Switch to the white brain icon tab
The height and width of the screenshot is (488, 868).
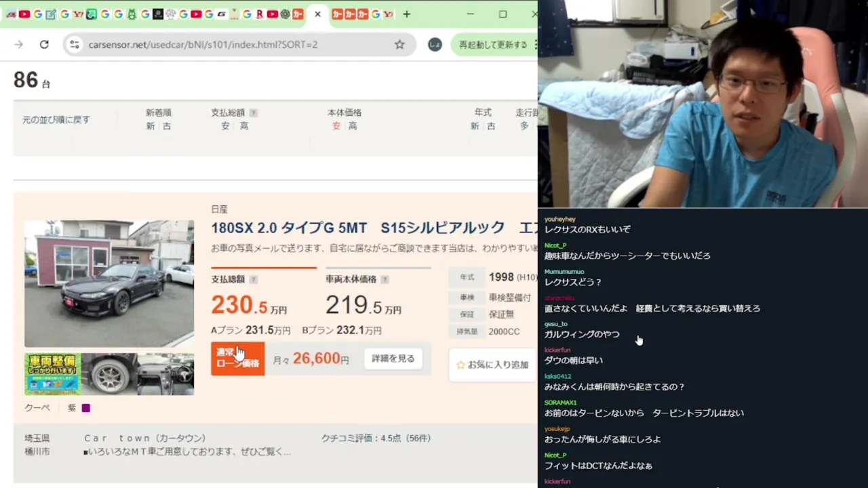point(170,14)
